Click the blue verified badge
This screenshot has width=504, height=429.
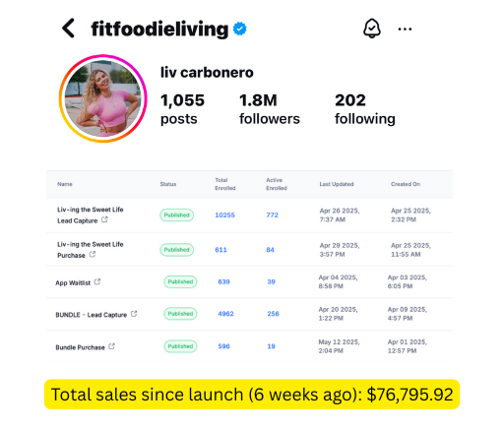pos(240,29)
